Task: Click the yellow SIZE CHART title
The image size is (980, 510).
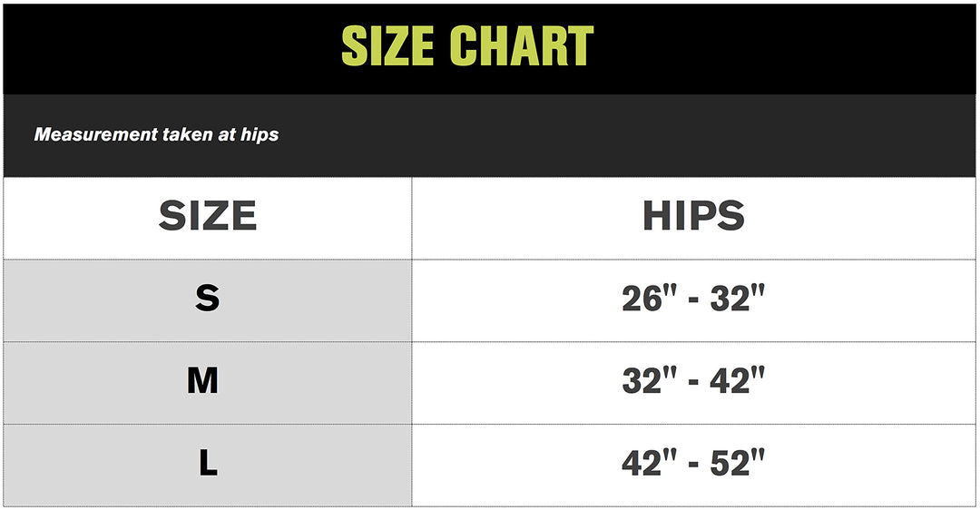Action: point(467,45)
